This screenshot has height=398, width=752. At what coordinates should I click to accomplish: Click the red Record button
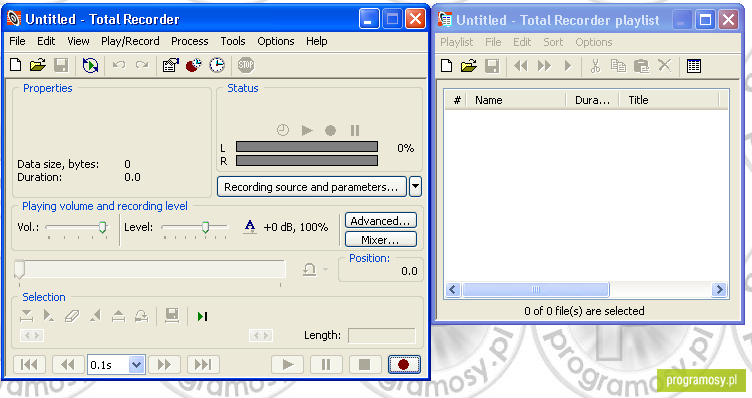coord(404,365)
